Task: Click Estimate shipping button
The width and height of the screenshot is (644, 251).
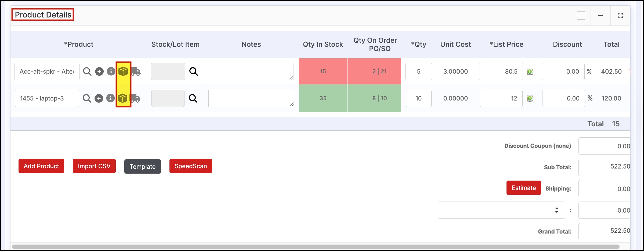Action: click(524, 188)
